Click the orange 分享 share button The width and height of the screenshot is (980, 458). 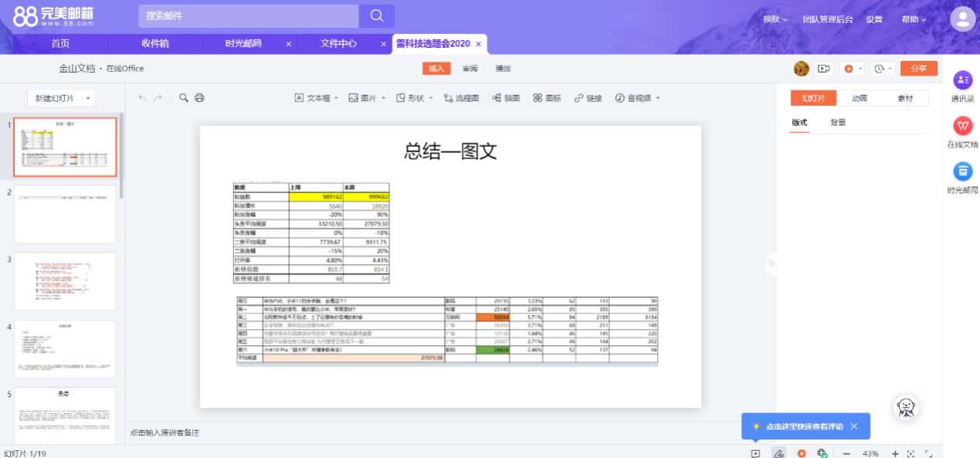[919, 69]
